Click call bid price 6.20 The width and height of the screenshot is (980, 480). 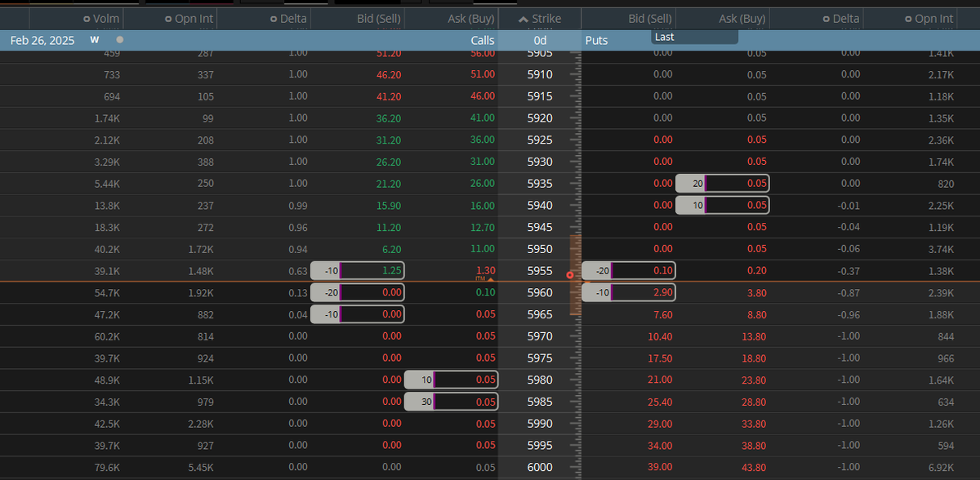(x=392, y=249)
